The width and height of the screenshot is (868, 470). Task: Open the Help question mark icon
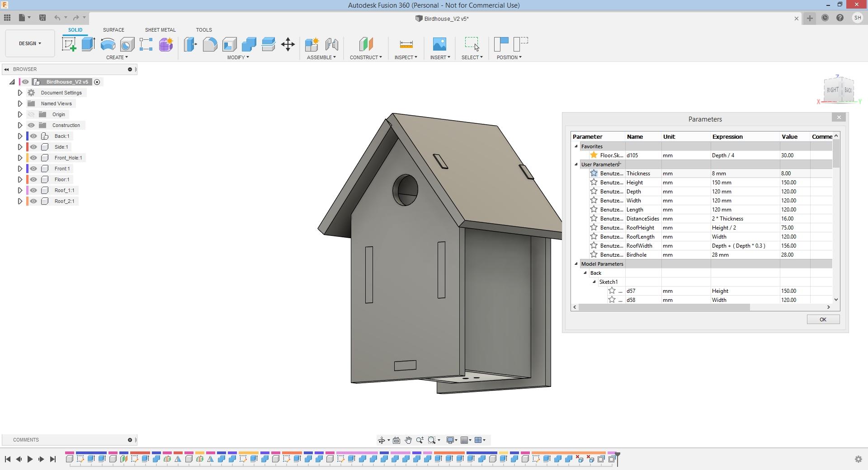(840, 18)
